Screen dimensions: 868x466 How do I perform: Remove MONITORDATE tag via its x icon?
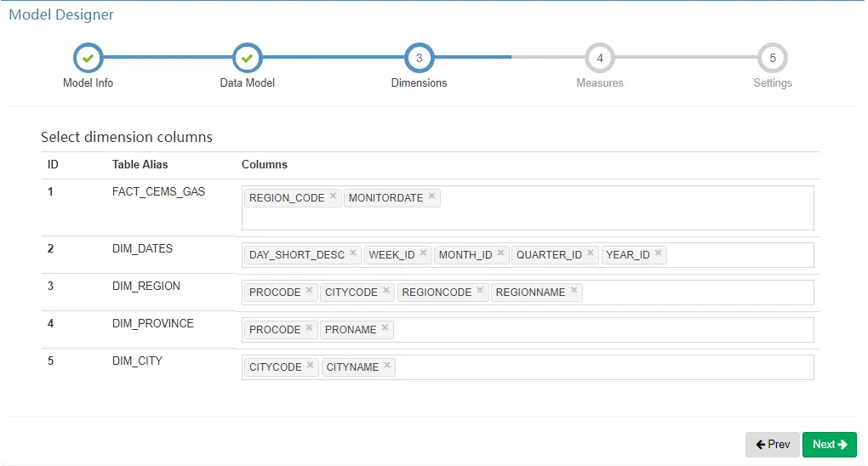click(x=431, y=196)
